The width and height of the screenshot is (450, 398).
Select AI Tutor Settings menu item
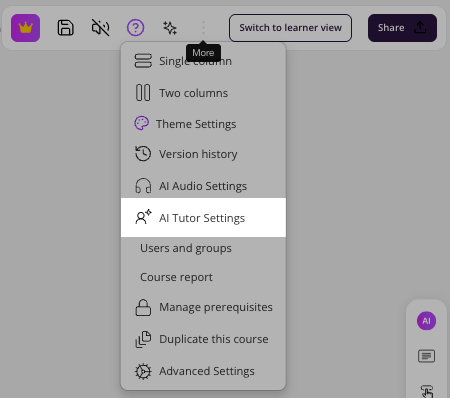[203, 218]
